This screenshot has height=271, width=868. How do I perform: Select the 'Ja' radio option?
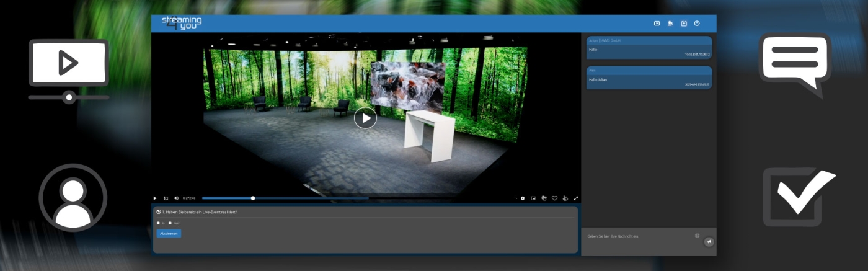[159, 223]
